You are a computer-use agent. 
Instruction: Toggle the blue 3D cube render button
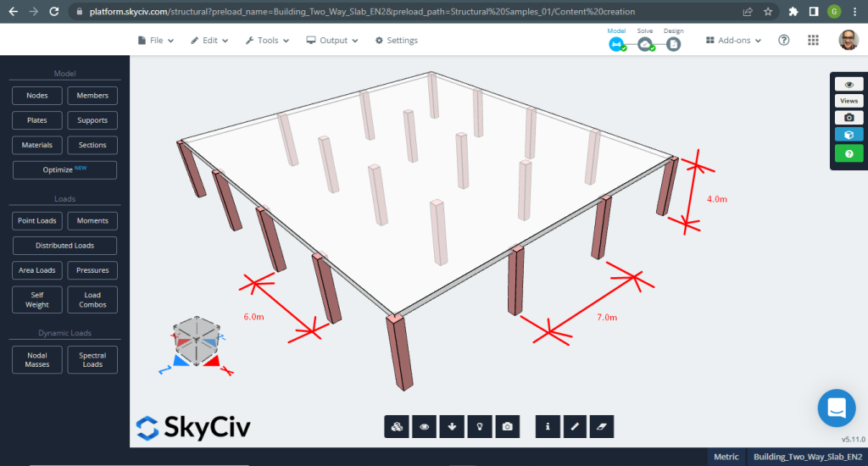(849, 135)
